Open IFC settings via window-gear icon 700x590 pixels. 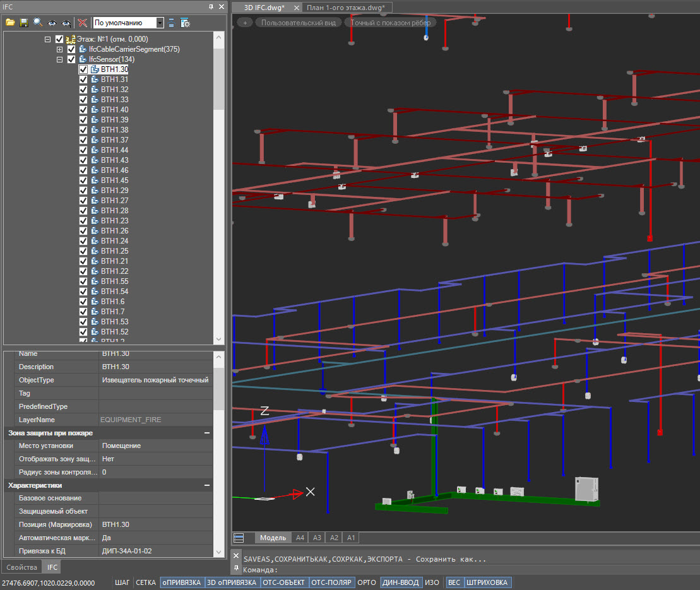tap(185, 23)
